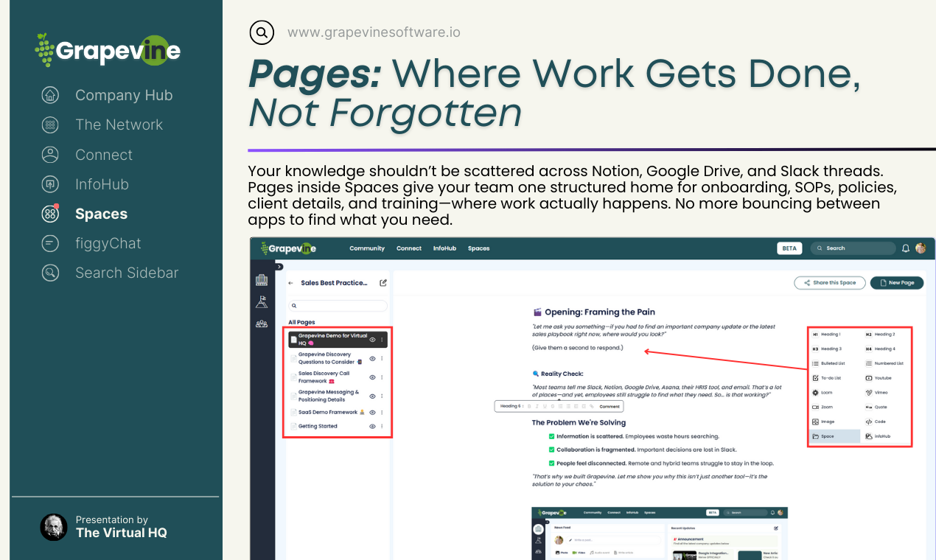936x560 pixels.
Task: Toggle visibility of Grapevine Discovery Questions page
Action: point(372,359)
